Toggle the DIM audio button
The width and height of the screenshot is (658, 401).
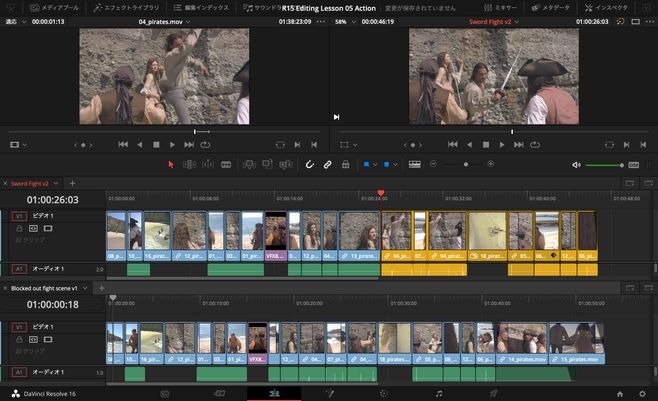634,165
